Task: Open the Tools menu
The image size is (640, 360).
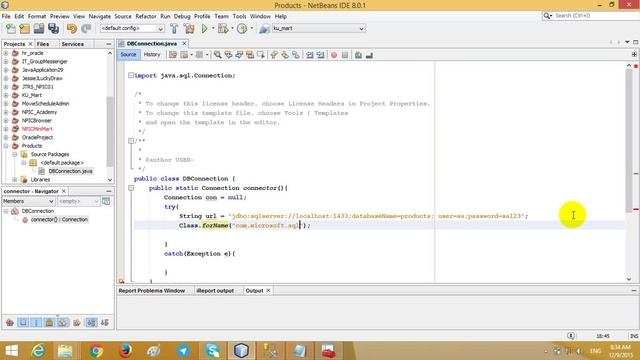Action: (239, 16)
